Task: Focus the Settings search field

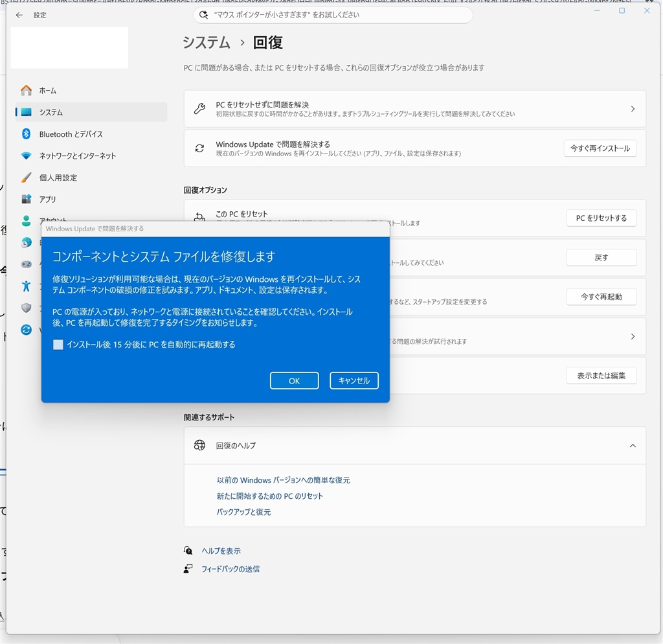Action: coord(333,15)
